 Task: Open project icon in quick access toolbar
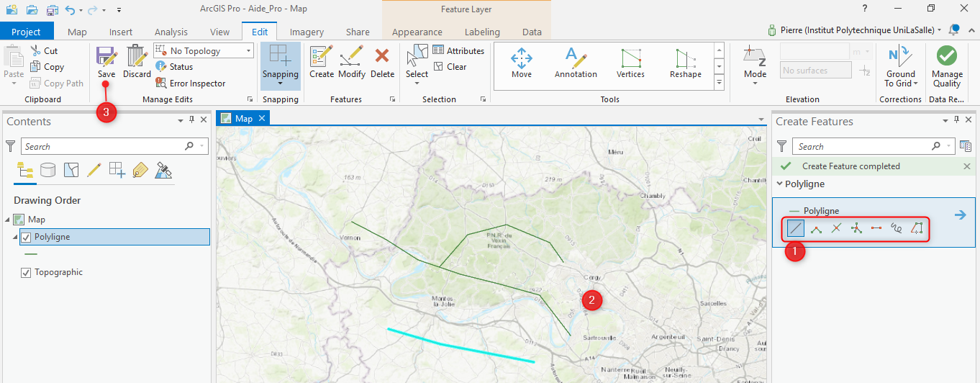pos(32,9)
